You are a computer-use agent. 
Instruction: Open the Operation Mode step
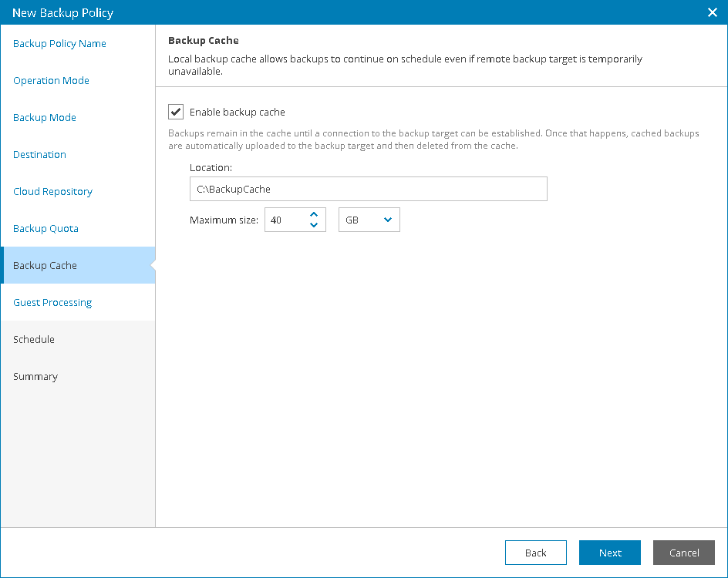[51, 81]
